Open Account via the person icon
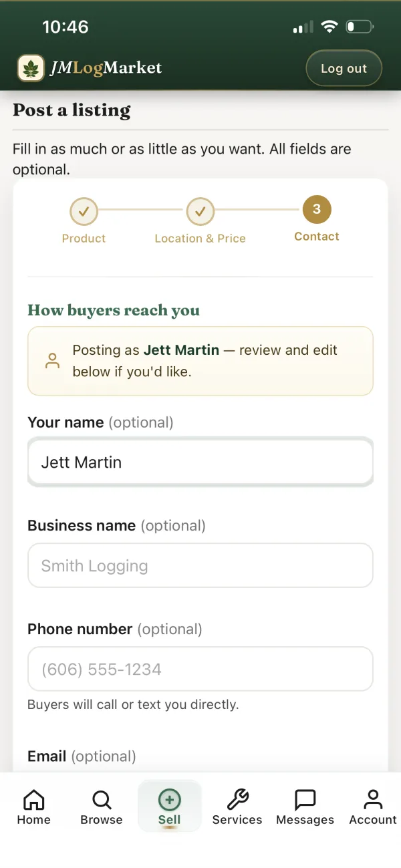 point(373,799)
